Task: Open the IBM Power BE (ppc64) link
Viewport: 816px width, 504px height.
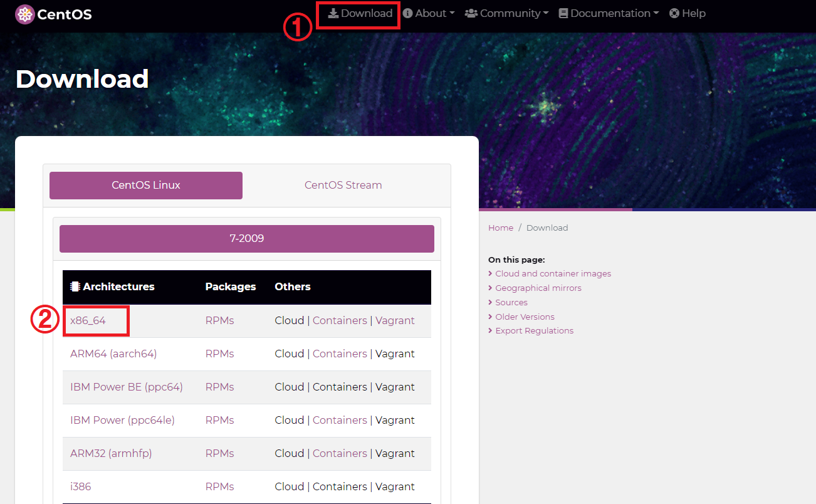Action: [127, 387]
